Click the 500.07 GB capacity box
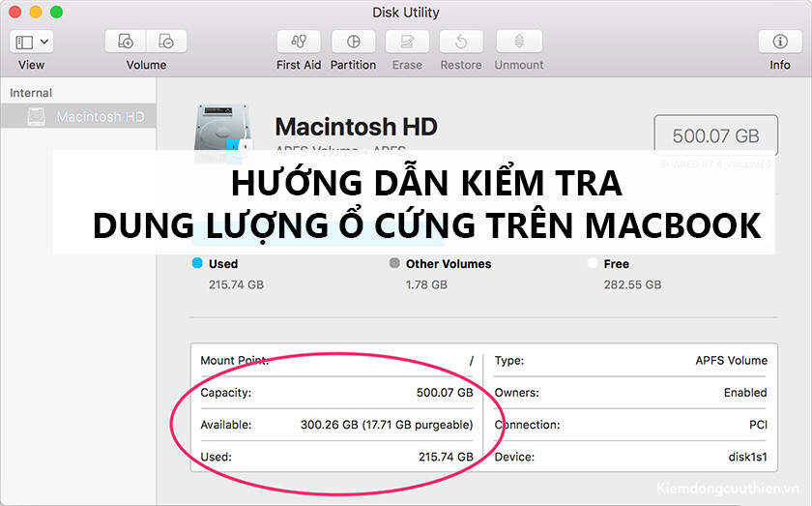Screen dimensions: 812x506 (x=715, y=135)
